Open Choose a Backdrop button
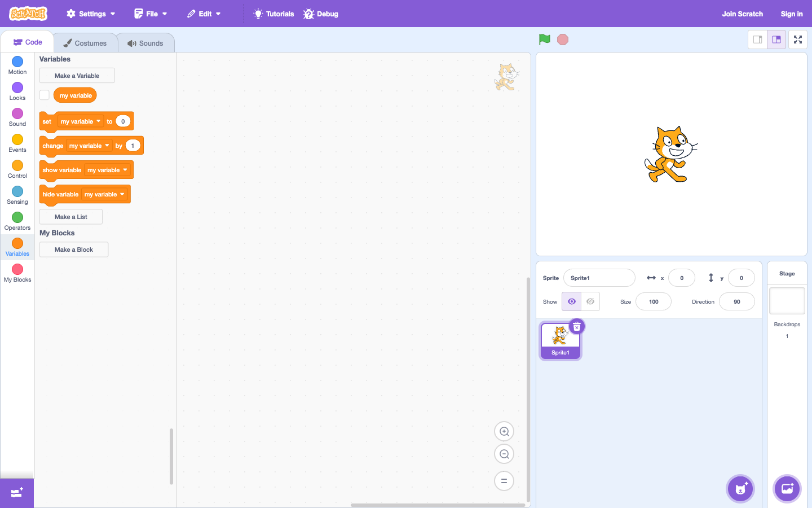Image resolution: width=812 pixels, height=508 pixels. [x=787, y=489]
